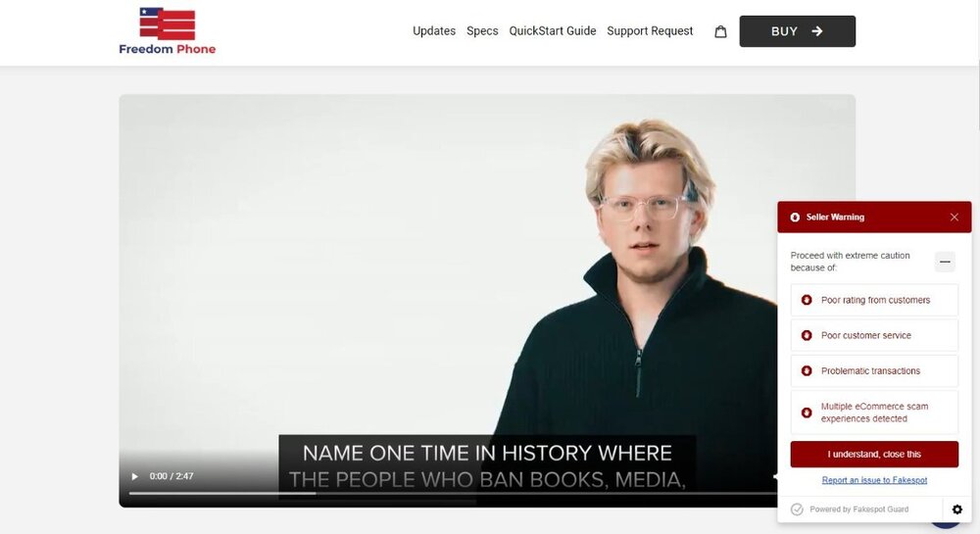Click the Seller Warning header alert icon
The width and height of the screenshot is (980, 534).
[795, 218]
